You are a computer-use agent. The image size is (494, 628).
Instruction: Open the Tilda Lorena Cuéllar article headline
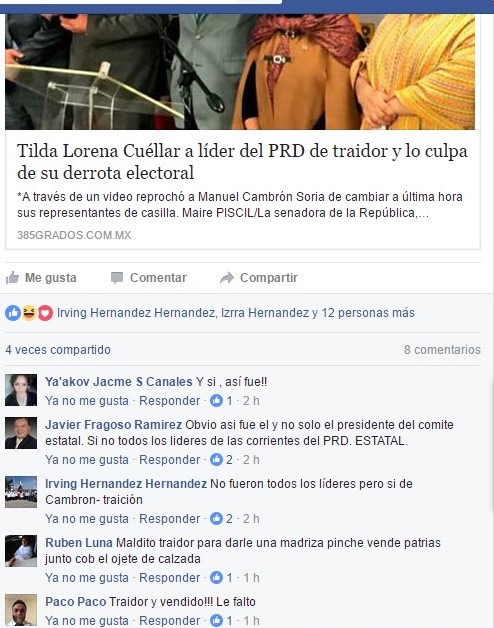(242, 162)
